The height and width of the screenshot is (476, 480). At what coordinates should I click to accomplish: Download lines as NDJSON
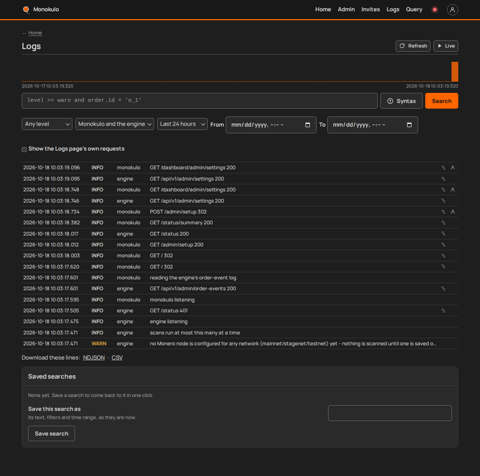click(94, 358)
